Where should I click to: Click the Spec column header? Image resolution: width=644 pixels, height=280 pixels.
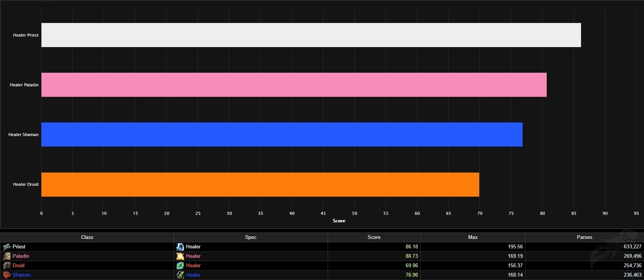click(250, 237)
